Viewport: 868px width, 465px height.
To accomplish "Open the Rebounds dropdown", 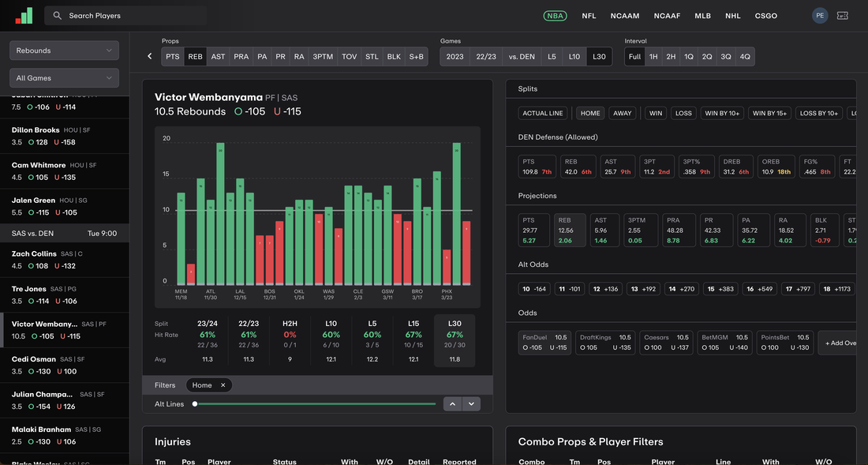I will click(64, 51).
